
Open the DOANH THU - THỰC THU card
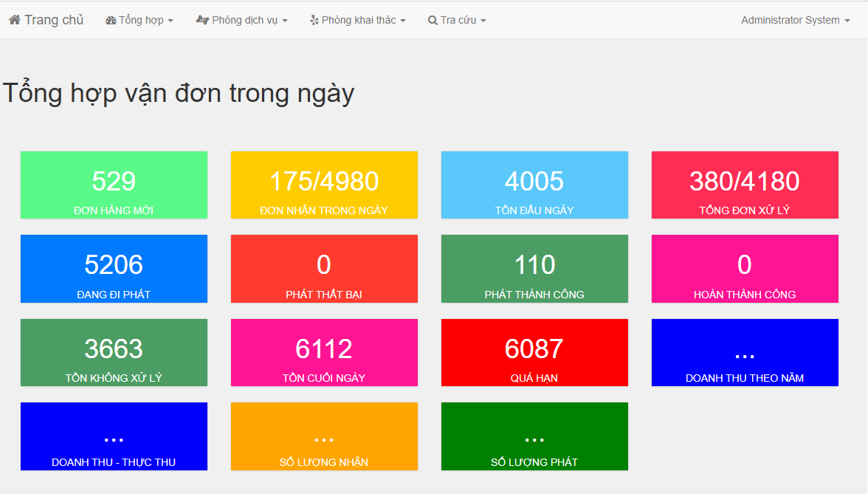[x=114, y=436]
